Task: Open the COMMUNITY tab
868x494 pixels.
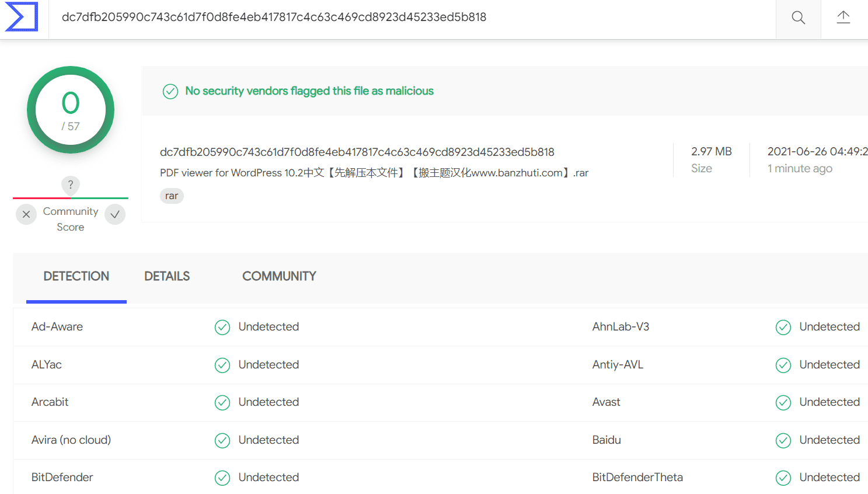Action: [x=279, y=276]
